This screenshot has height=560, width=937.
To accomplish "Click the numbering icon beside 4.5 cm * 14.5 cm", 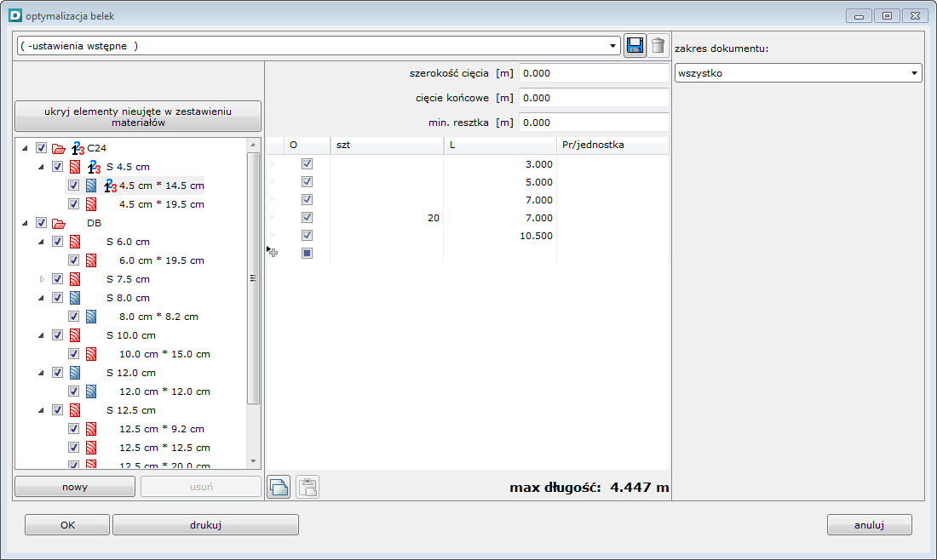I will 108,186.
